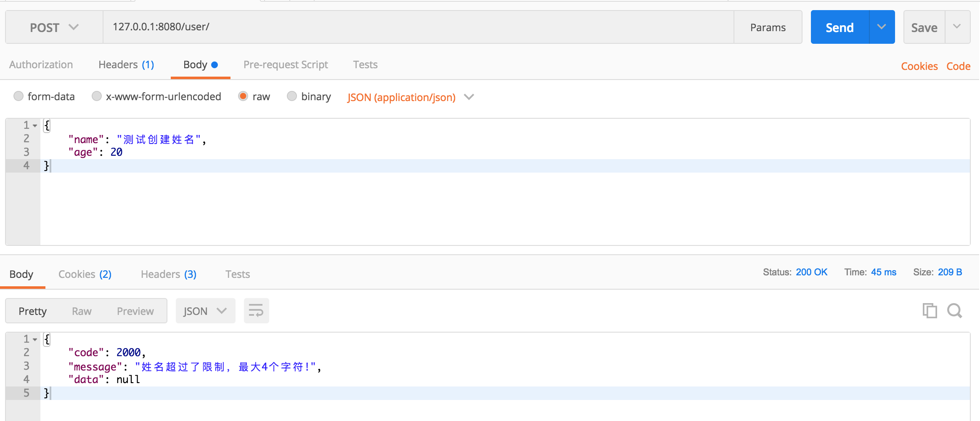Choose the raw body radio option
The height and width of the screenshot is (421, 980).
pyautogui.click(x=243, y=96)
